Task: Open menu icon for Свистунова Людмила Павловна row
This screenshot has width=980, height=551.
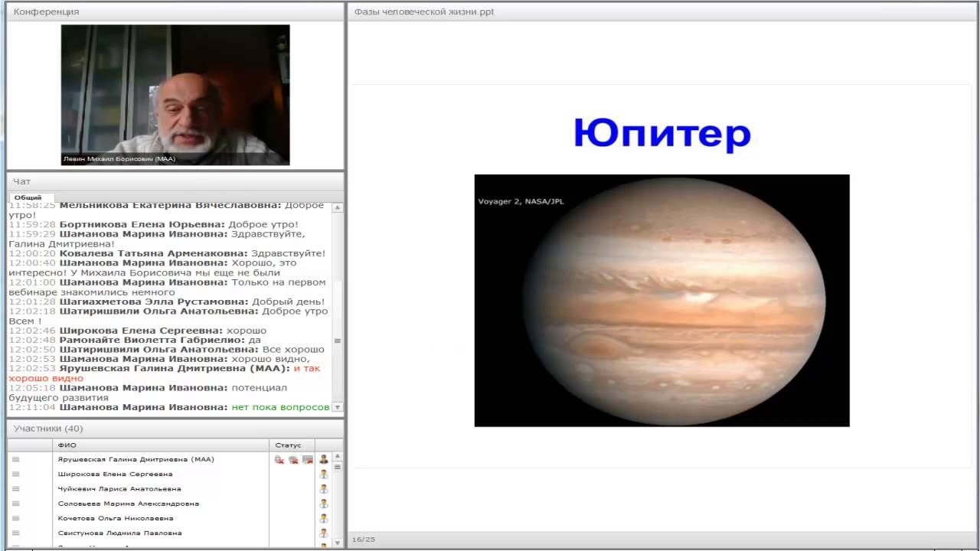Action: (15, 533)
